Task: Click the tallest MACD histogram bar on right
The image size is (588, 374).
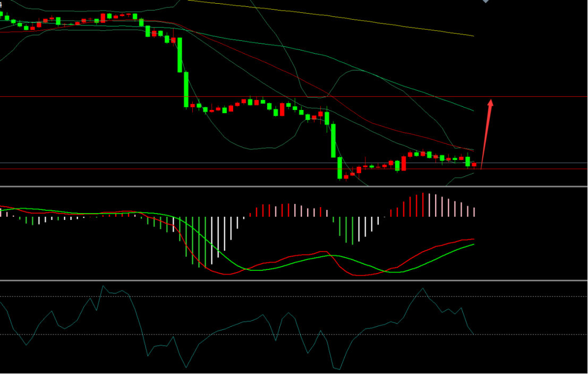Action: point(423,205)
